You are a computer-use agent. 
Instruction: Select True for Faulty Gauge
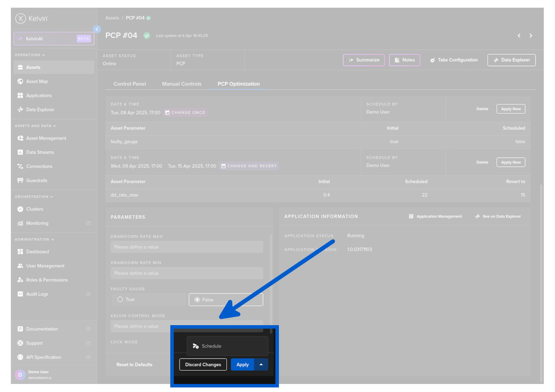pos(121,300)
